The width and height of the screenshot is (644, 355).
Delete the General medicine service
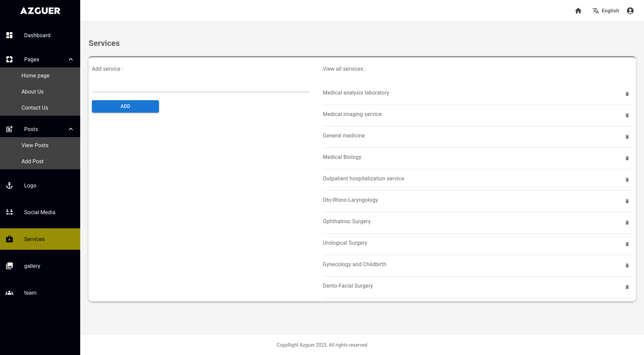pos(627,137)
